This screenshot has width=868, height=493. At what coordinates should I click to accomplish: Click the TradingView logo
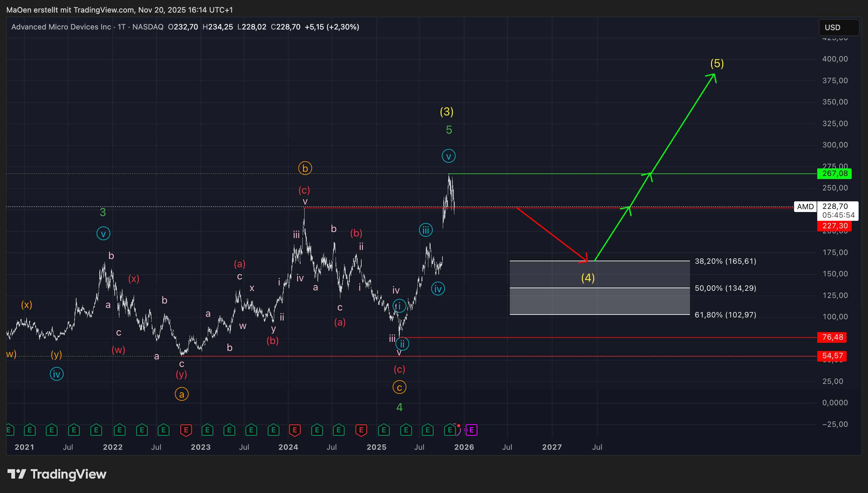(x=57, y=474)
